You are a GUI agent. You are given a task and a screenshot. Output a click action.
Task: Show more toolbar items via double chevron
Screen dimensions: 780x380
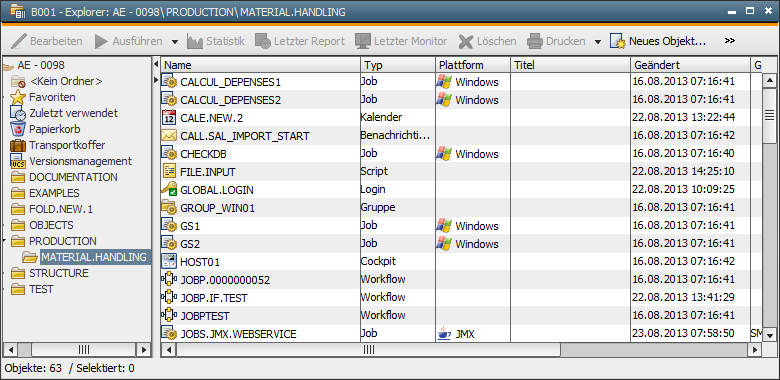[730, 41]
